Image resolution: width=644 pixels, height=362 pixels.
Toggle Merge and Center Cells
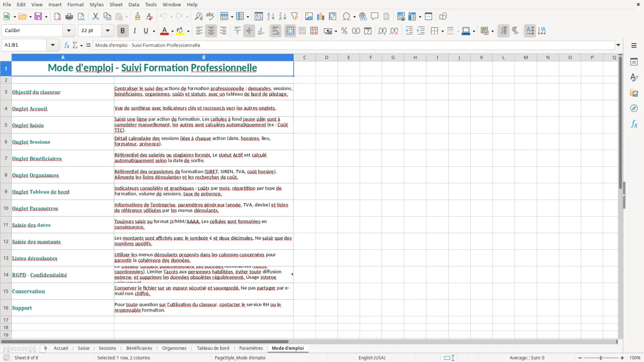290,31
